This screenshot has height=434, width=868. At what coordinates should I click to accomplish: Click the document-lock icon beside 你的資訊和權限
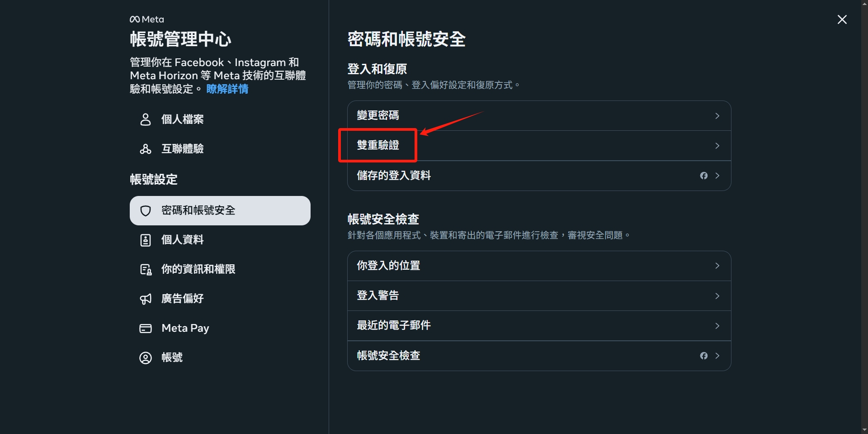[x=145, y=270]
